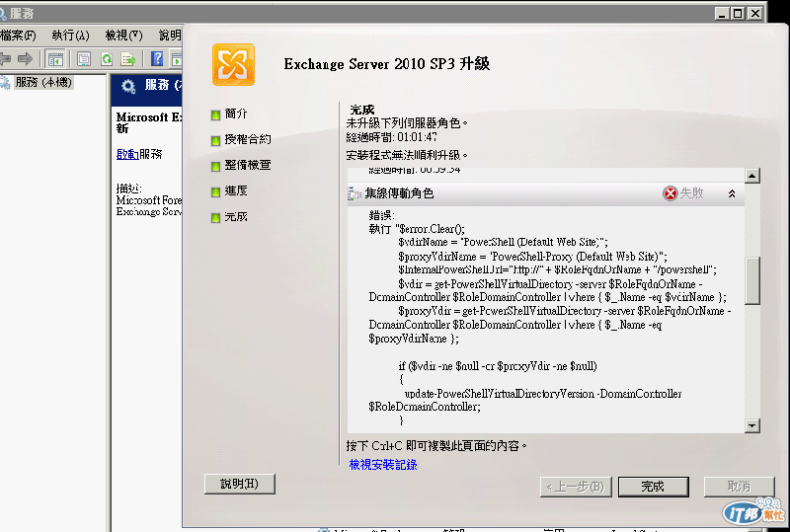The height and width of the screenshot is (532, 790).
Task: Click the Hub Transport role icon
Action: (355, 193)
